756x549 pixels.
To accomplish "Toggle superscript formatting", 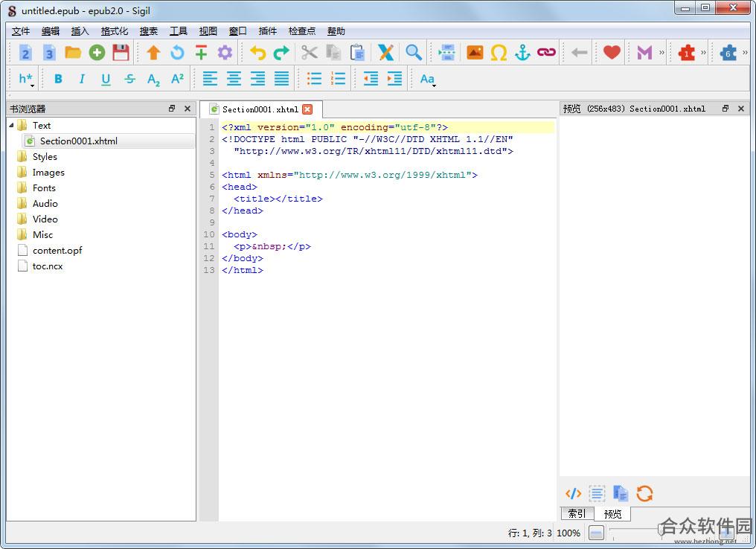I will 177,78.
